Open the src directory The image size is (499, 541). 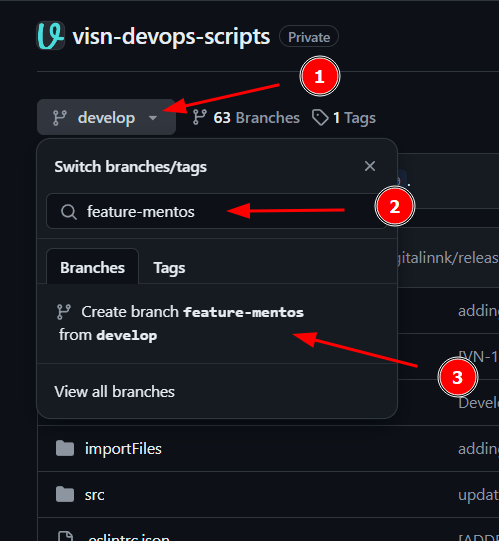tap(95, 495)
